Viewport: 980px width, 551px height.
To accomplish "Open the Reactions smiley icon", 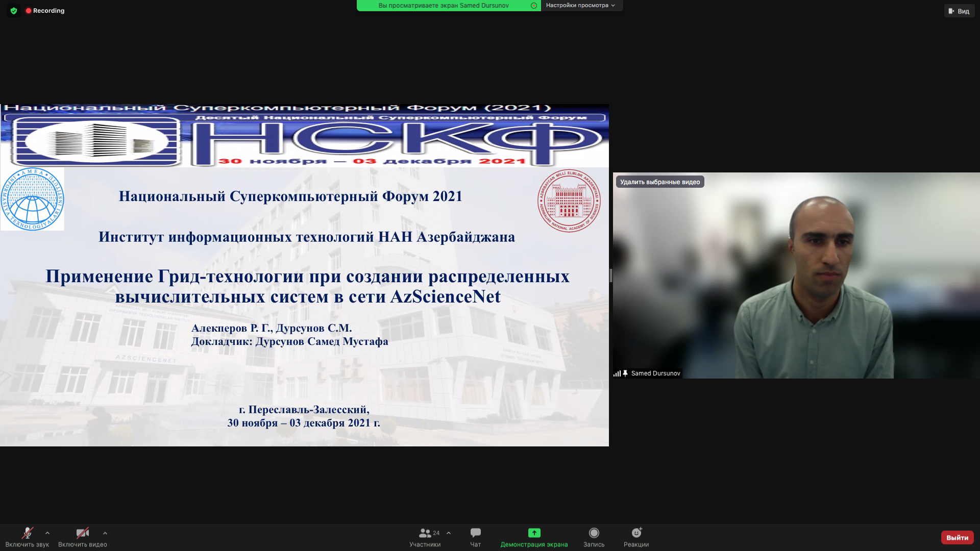I will 636,533.
